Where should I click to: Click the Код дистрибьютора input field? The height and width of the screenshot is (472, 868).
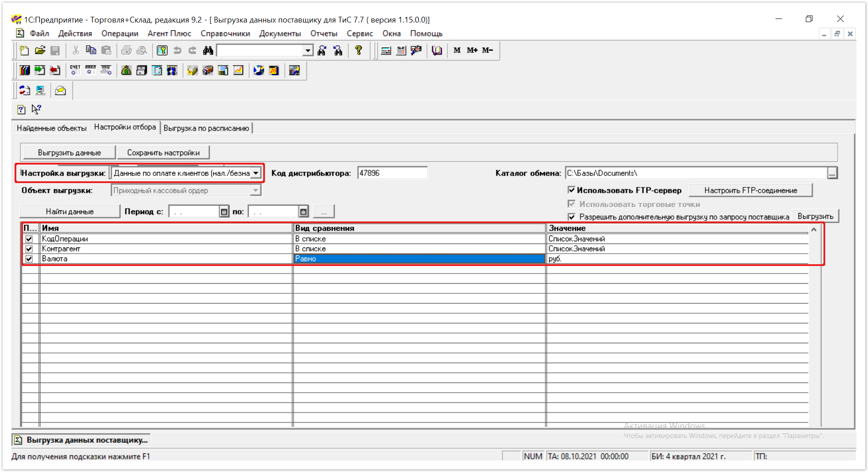click(392, 173)
